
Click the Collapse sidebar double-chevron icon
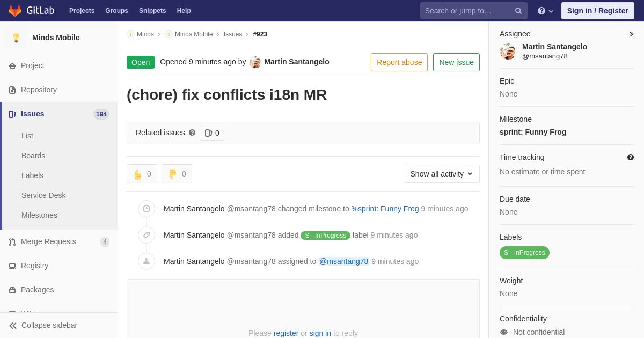click(x=13, y=326)
